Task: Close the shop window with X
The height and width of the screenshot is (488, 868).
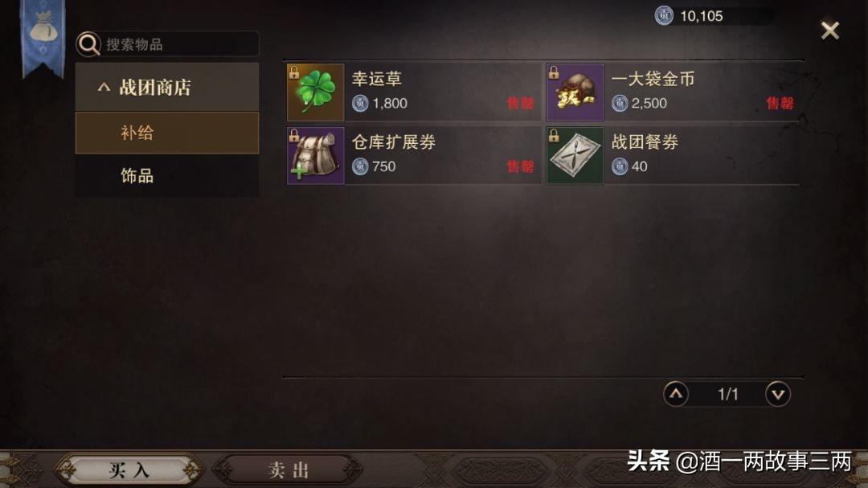Action: point(829,30)
